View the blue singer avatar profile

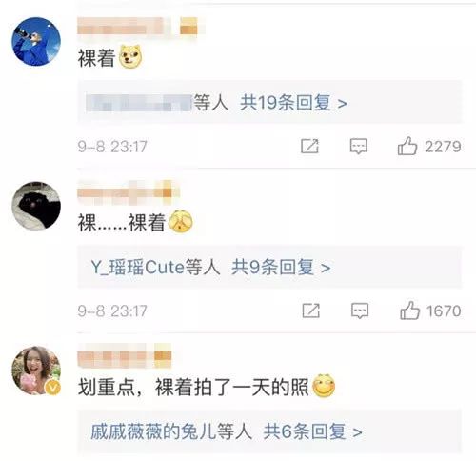(x=36, y=41)
